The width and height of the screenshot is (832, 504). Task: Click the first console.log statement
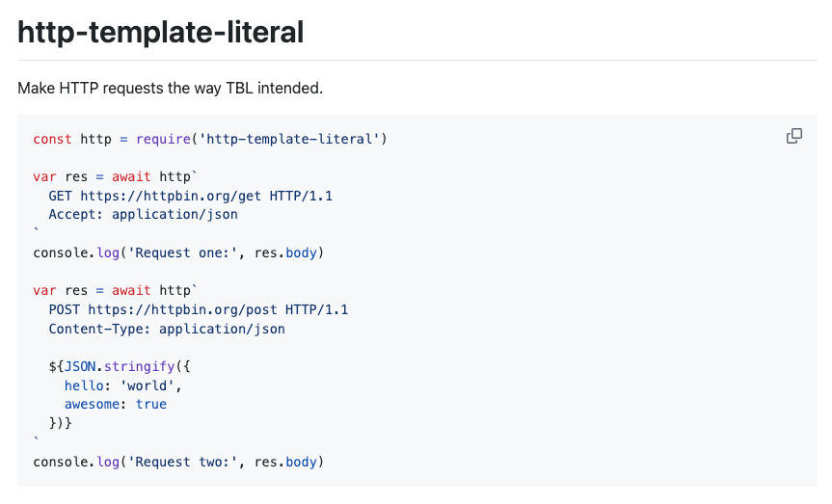click(177, 252)
